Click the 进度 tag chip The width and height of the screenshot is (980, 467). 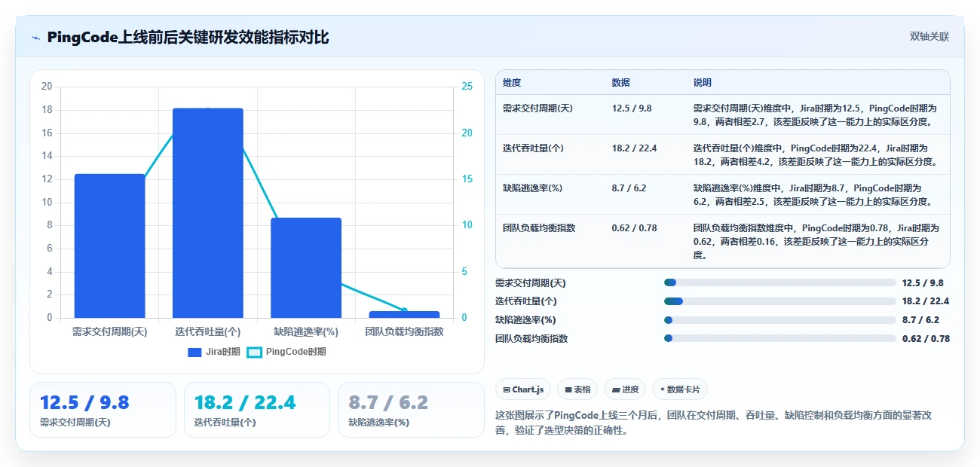coord(625,389)
